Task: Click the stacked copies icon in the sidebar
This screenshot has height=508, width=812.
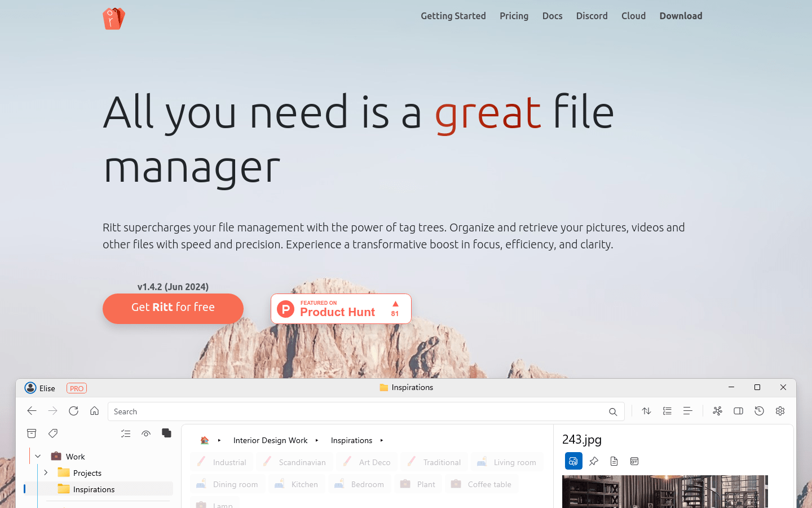Action: tap(166, 433)
